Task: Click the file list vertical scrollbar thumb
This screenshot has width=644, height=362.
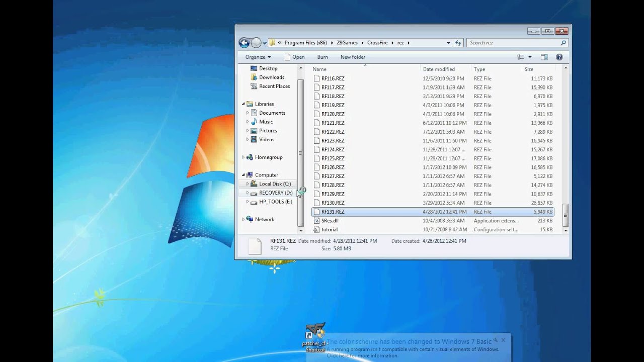Action: coord(566,216)
